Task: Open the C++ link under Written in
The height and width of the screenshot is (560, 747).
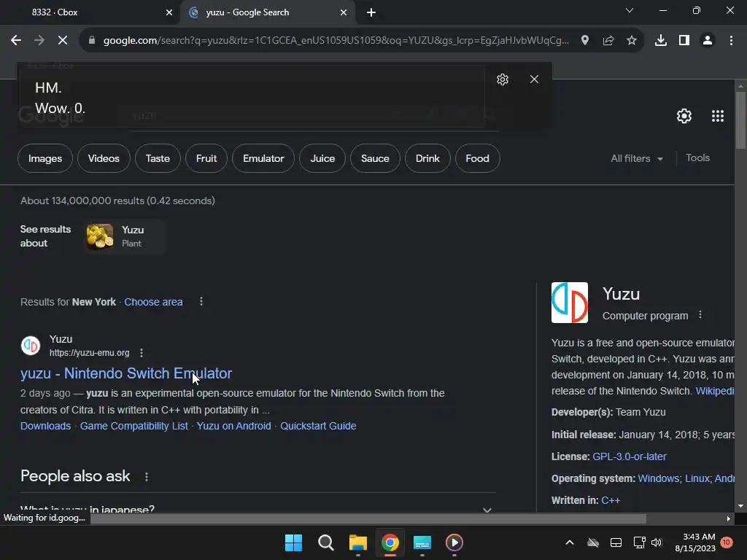Action: tap(611, 500)
